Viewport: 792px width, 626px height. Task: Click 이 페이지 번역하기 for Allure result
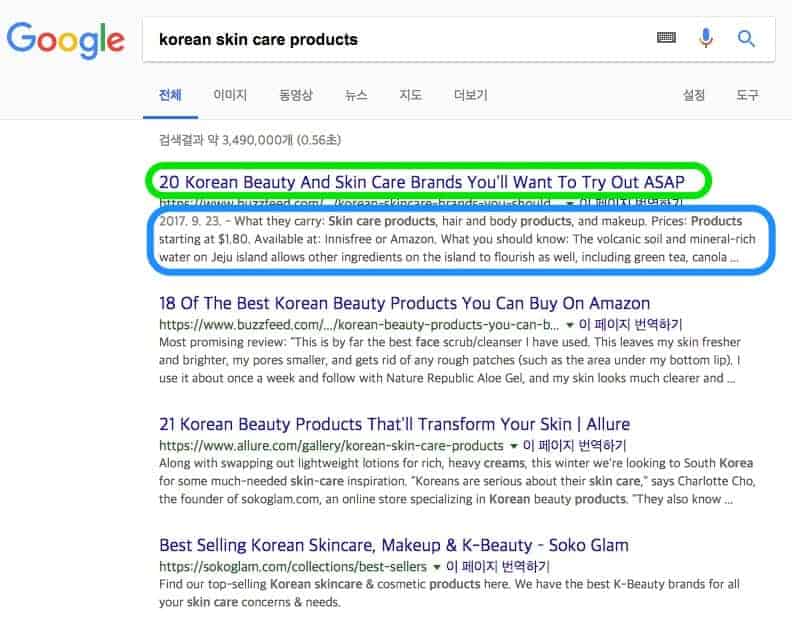[574, 445]
